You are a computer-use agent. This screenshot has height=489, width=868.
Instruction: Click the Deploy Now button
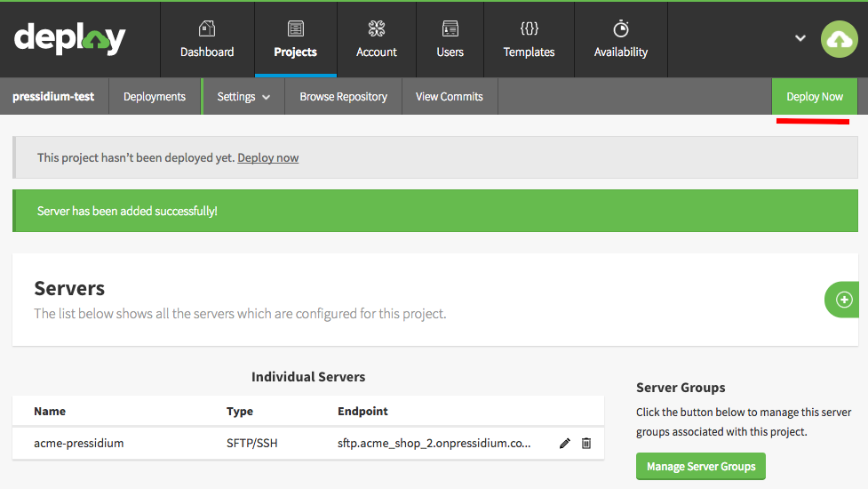[815, 96]
